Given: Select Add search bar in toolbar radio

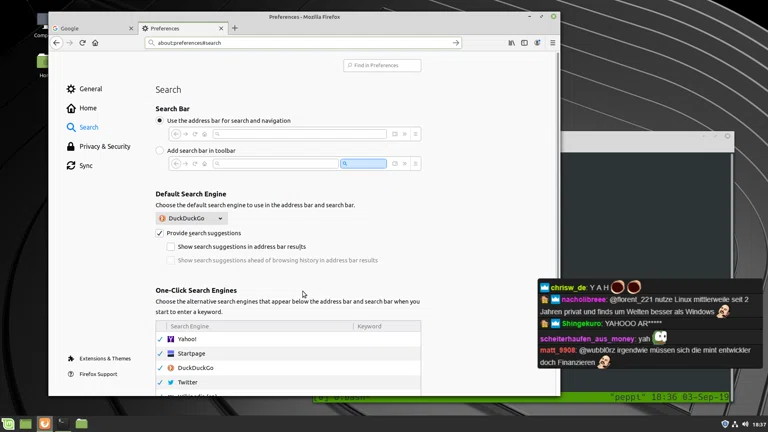Looking at the screenshot, I should 160,150.
